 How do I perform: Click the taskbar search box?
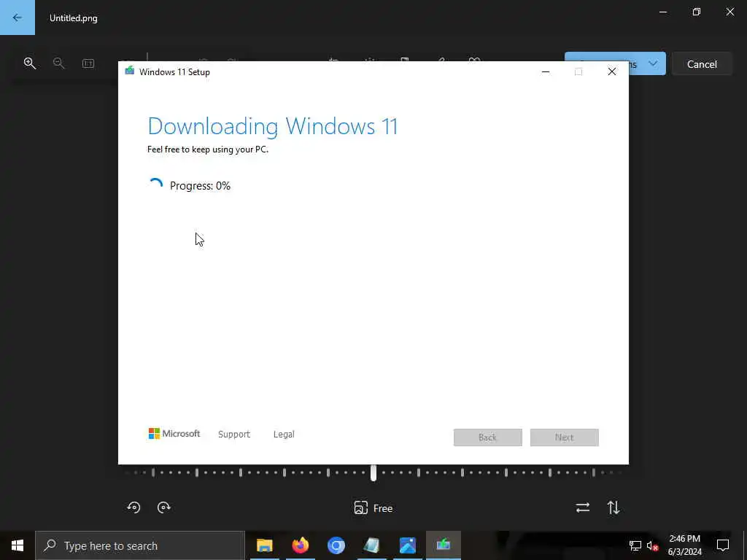141,545
